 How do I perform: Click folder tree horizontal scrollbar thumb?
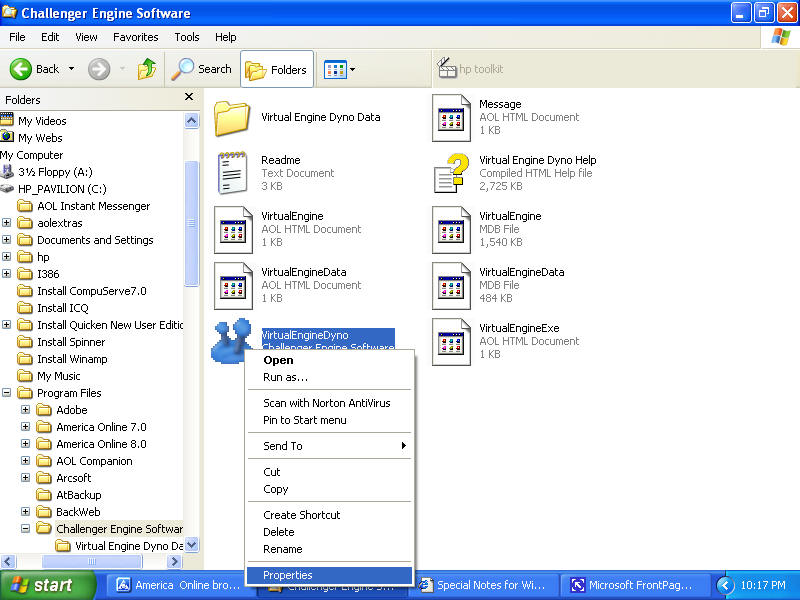(92, 562)
